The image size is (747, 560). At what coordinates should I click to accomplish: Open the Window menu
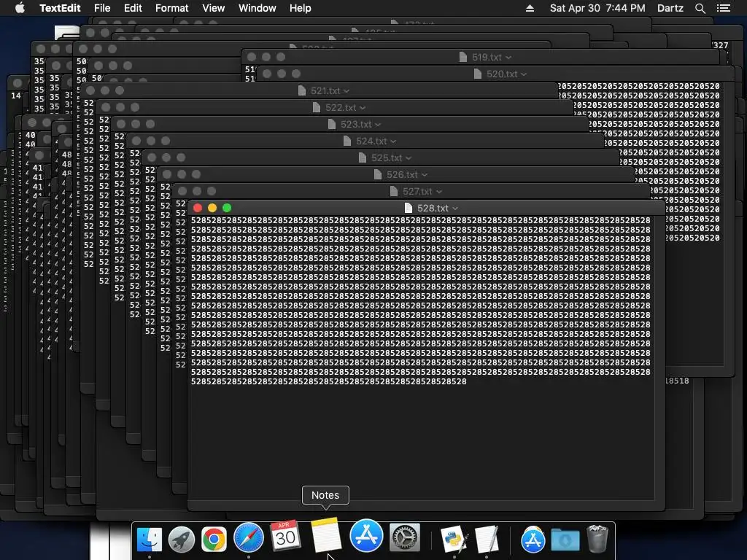click(258, 8)
